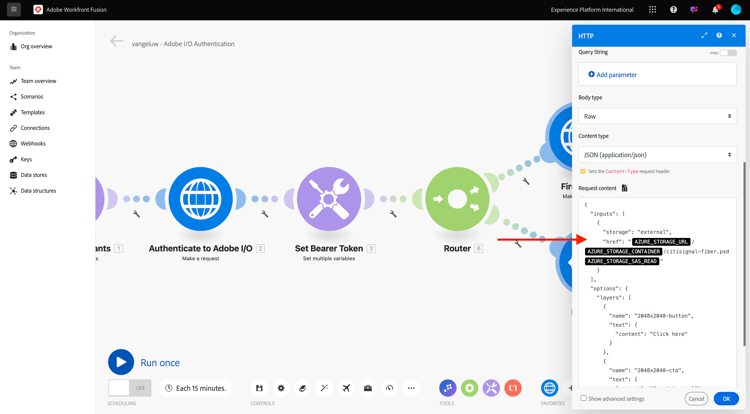The height and width of the screenshot is (414, 750).
Task: Click the Cancel button
Action: click(696, 399)
